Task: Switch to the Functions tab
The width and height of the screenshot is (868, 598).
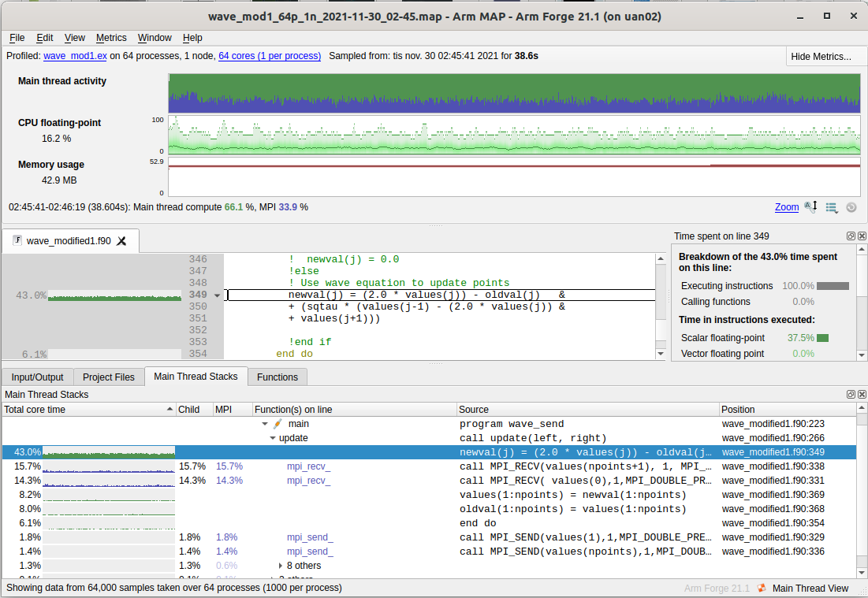Action: 278,377
